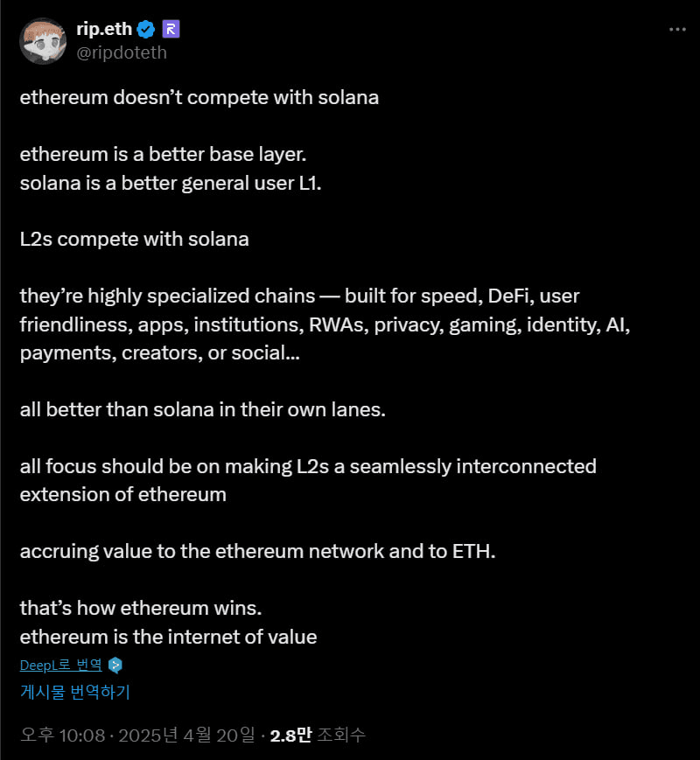Click the 'solana is a better general user L1' line
The height and width of the screenshot is (760, 700).
pyautogui.click(x=171, y=183)
